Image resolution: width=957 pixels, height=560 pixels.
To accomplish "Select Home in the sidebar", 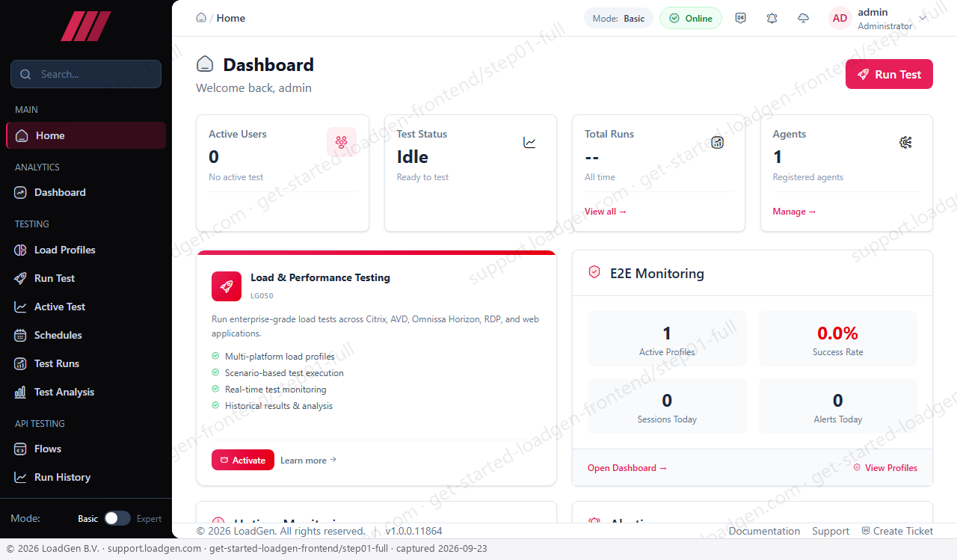I will [x=86, y=135].
